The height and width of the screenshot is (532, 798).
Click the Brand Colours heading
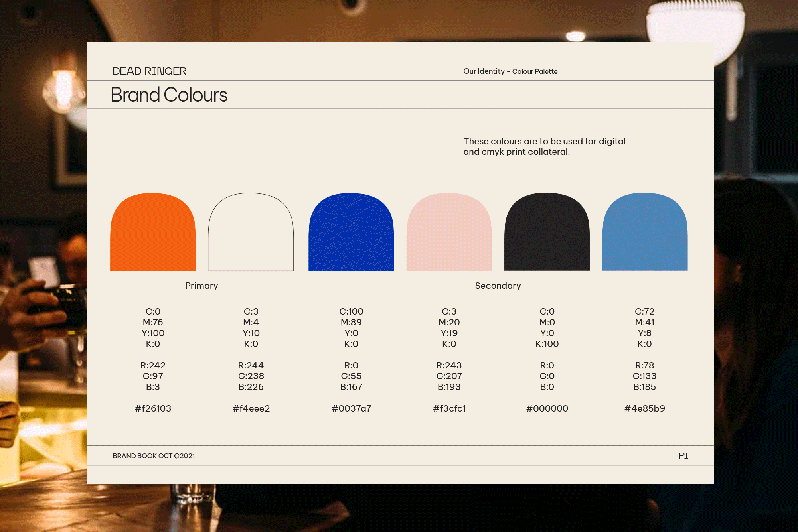coord(169,95)
